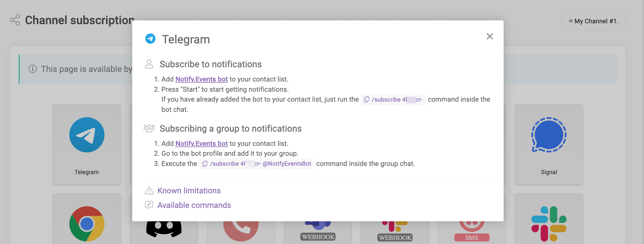Click the info icon in the page notice
The image size is (644, 244).
33,69
